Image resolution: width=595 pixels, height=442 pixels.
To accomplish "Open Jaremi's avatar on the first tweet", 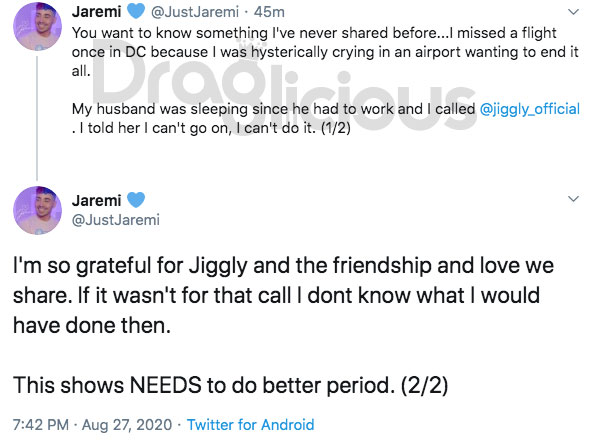I will click(37, 27).
